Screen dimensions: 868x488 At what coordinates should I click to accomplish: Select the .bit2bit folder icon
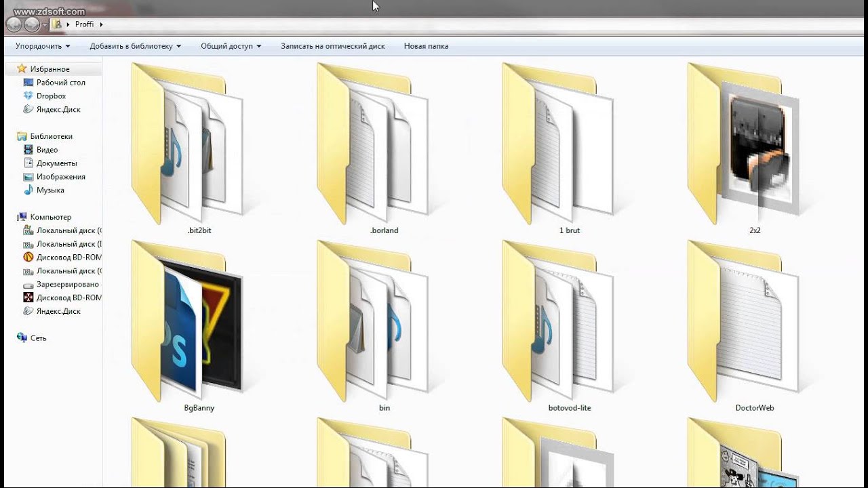click(187, 144)
